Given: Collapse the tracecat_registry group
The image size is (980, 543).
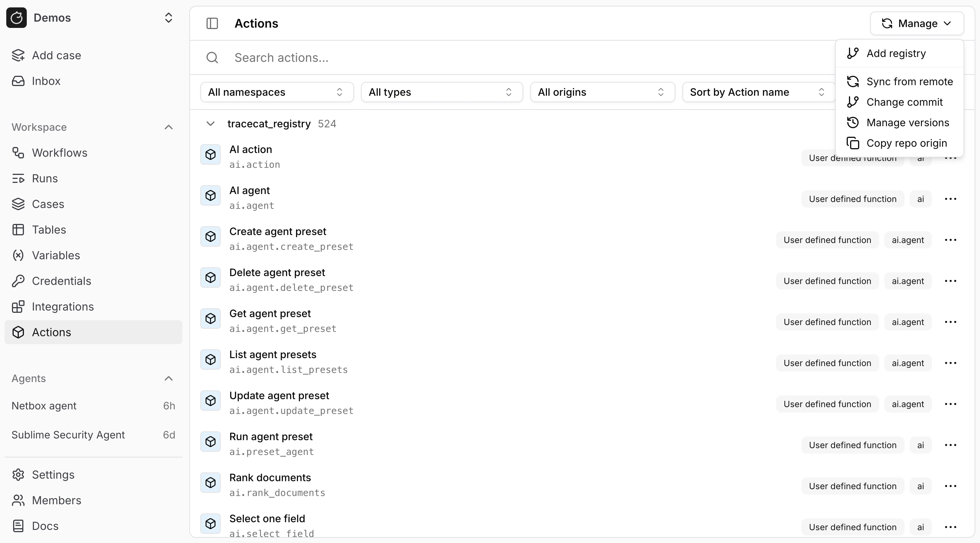Looking at the screenshot, I should tap(211, 123).
